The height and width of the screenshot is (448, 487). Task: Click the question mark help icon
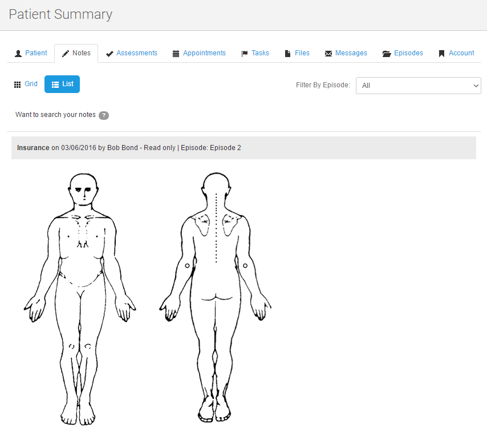pos(103,115)
